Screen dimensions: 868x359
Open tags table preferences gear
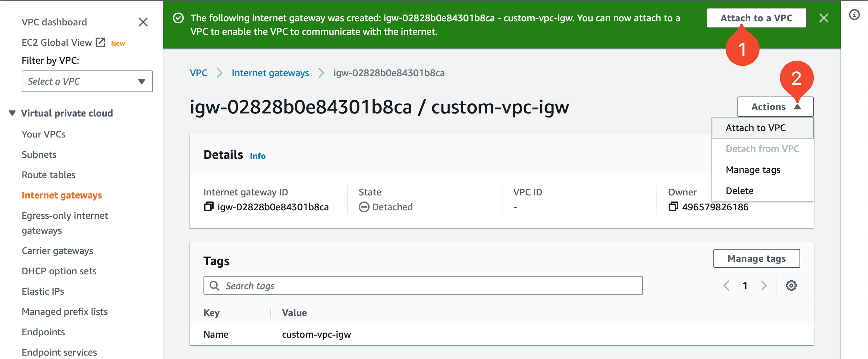point(791,286)
